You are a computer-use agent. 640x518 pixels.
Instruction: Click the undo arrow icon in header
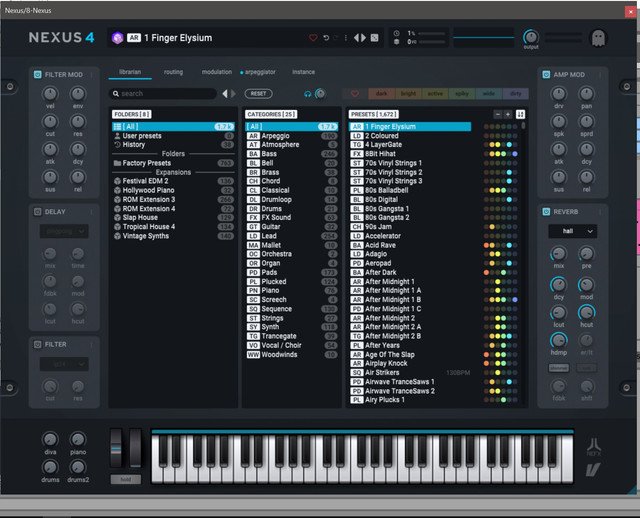pyautogui.click(x=326, y=38)
